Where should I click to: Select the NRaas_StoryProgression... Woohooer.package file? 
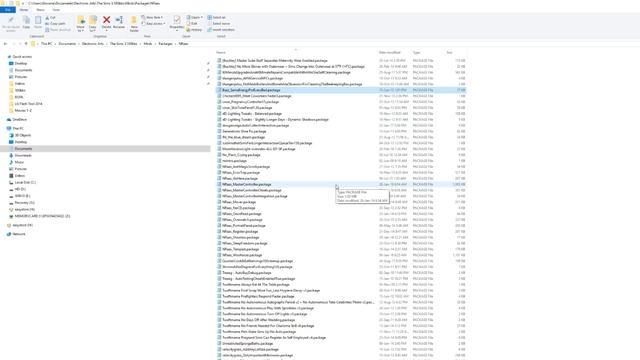click(x=341, y=255)
